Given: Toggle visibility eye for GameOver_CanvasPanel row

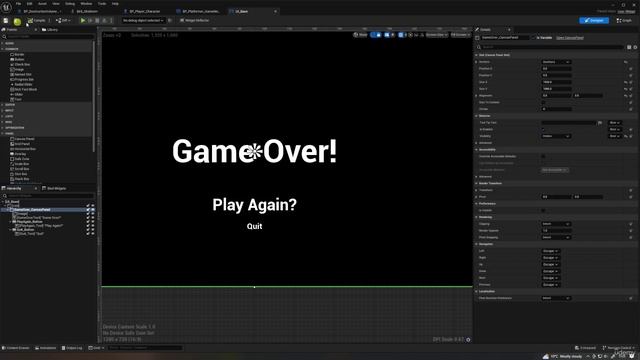Looking at the screenshot, I should (93, 210).
